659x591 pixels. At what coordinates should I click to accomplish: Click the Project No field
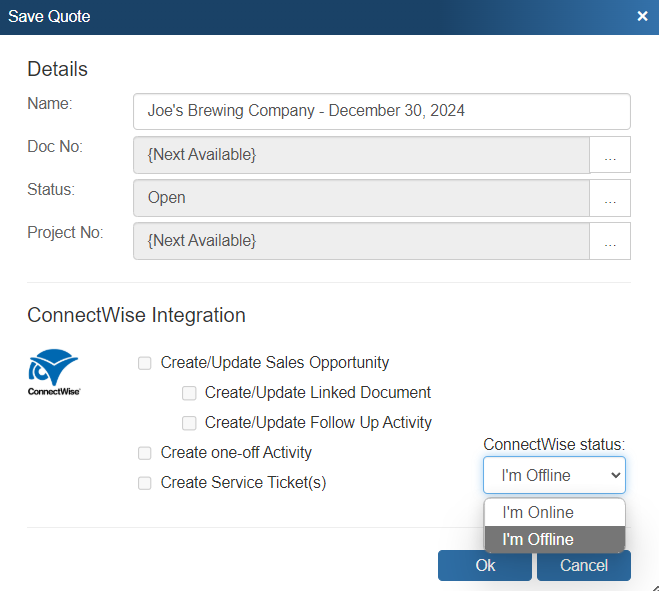(361, 241)
